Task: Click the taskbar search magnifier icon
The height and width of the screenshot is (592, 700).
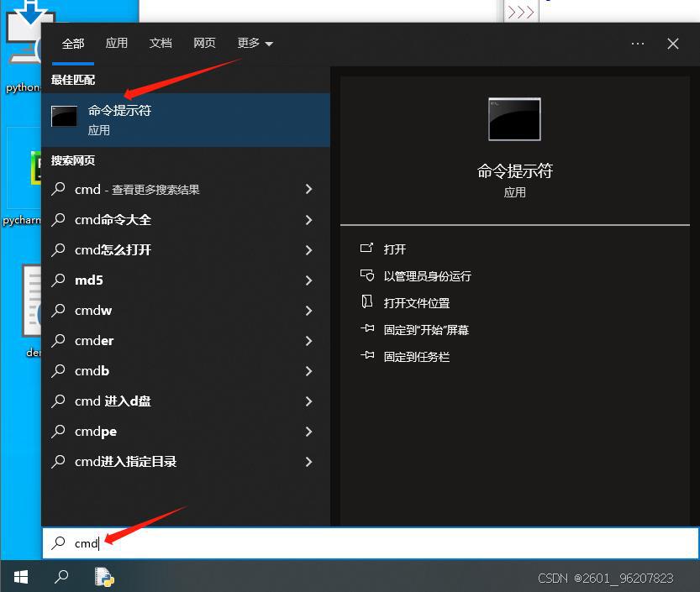Action: coord(61,577)
